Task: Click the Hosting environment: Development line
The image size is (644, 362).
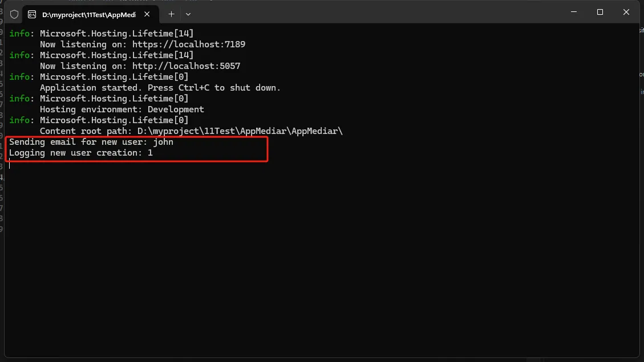Action: point(121,109)
